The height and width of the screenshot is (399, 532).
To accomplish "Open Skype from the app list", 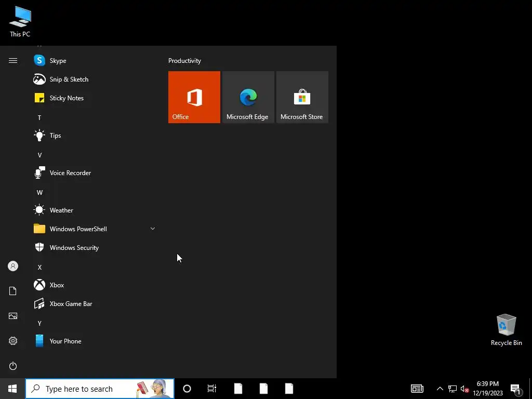I will coord(95,60).
